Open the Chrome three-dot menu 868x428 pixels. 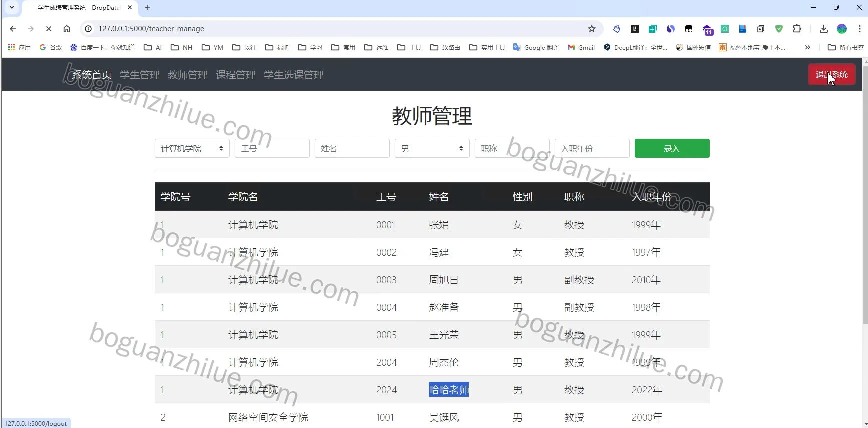[x=860, y=29]
